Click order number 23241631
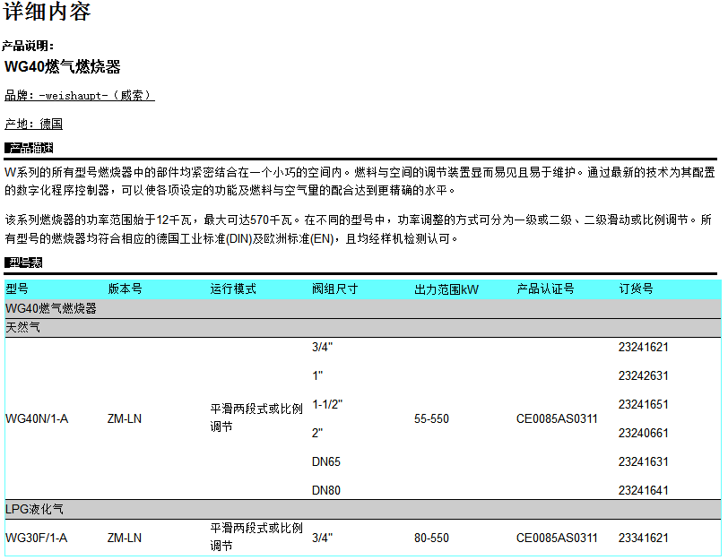Viewport: 728px width, 560px height. 644,462
